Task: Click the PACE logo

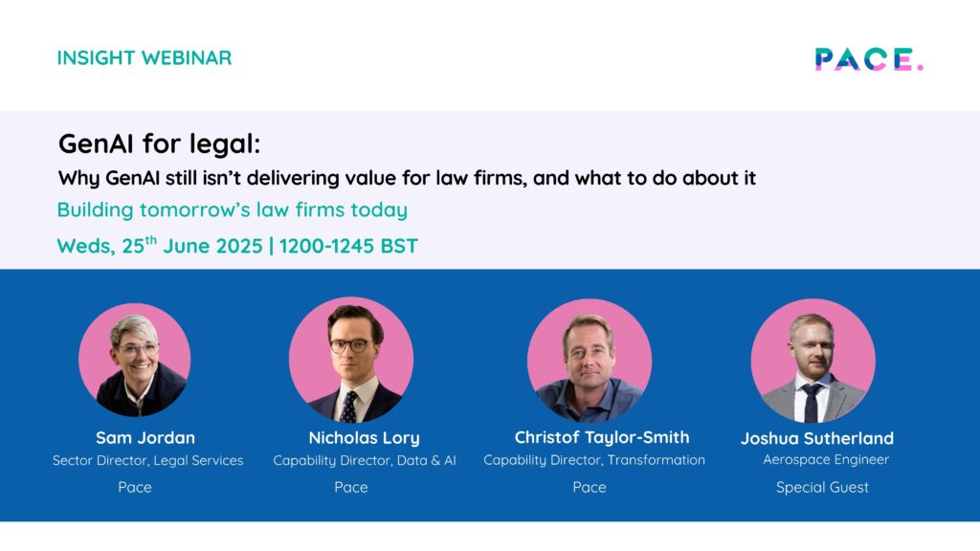Action: point(869,59)
